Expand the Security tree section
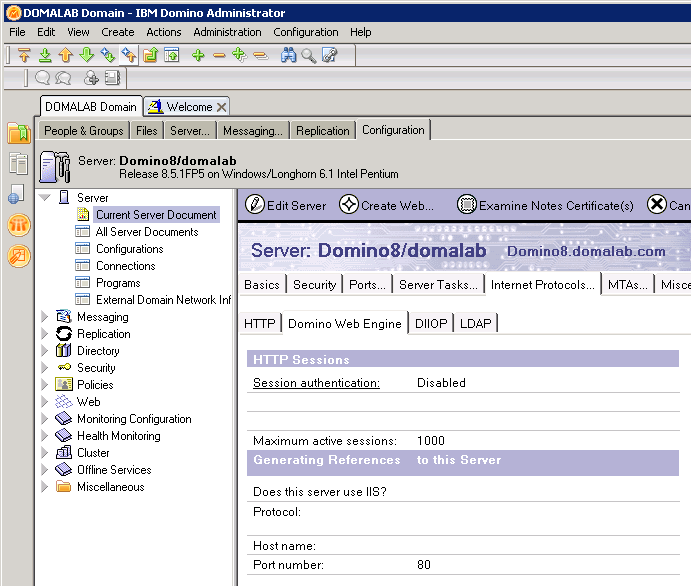The image size is (691, 586). point(45,367)
